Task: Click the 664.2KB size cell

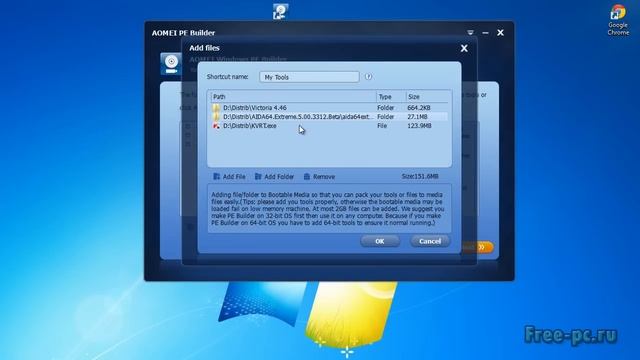Action: pos(418,108)
